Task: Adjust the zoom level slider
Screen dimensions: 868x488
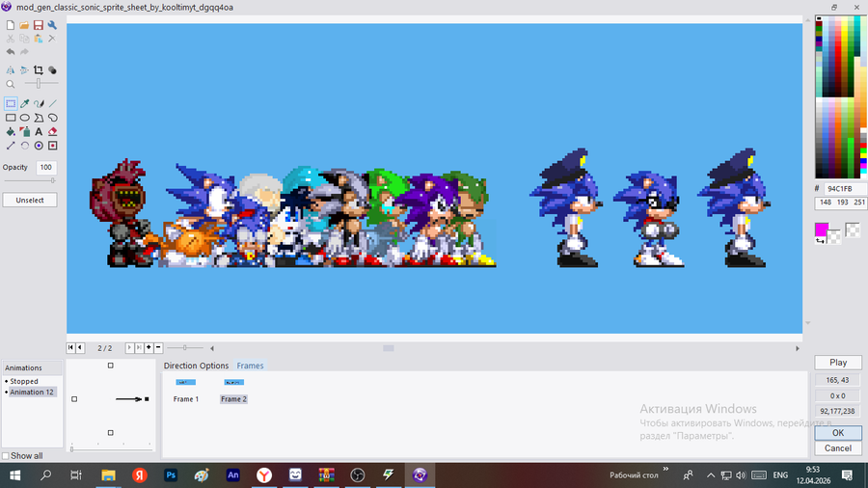Action: [39, 84]
